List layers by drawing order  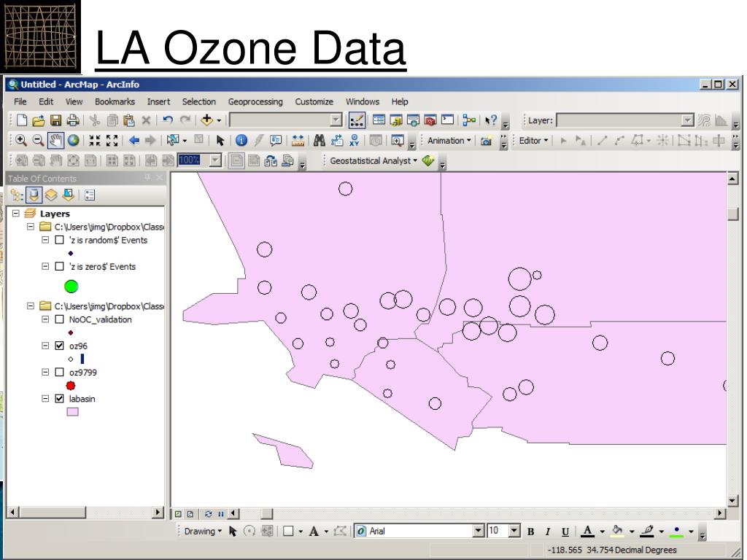click(18, 195)
